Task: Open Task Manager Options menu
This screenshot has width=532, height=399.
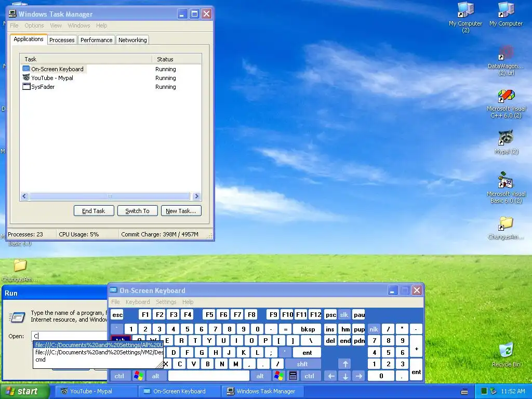Action: [x=34, y=25]
